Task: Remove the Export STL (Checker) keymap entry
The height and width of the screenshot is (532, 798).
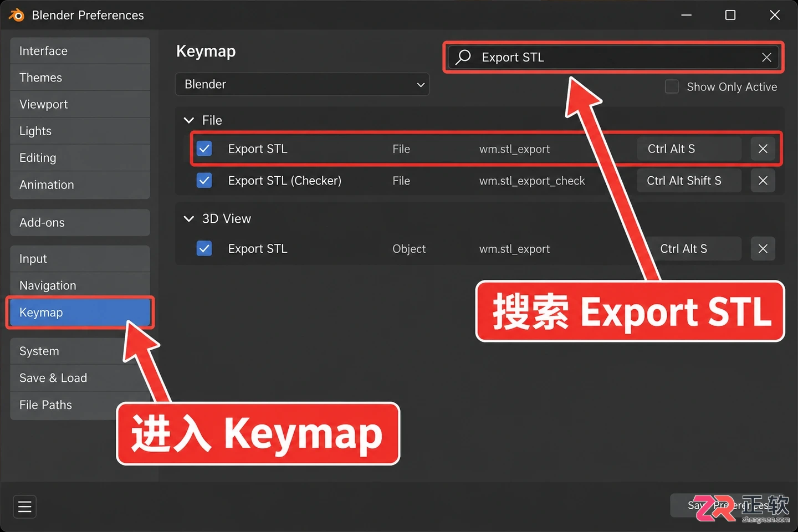Action: (x=763, y=181)
